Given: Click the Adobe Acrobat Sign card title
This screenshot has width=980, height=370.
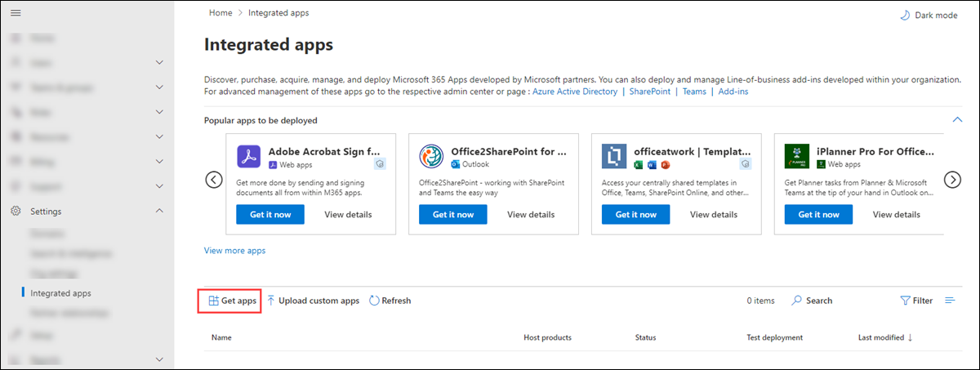Looking at the screenshot, I should click(x=324, y=151).
